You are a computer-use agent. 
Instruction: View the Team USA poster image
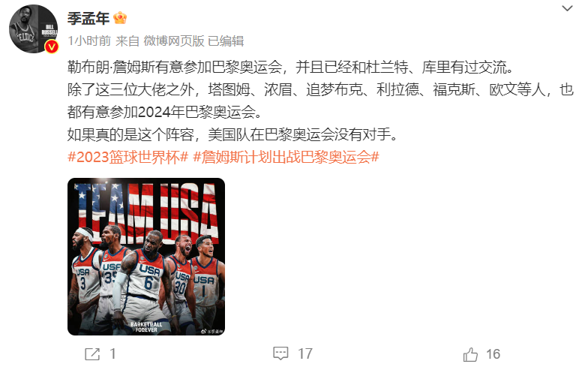[x=146, y=257]
